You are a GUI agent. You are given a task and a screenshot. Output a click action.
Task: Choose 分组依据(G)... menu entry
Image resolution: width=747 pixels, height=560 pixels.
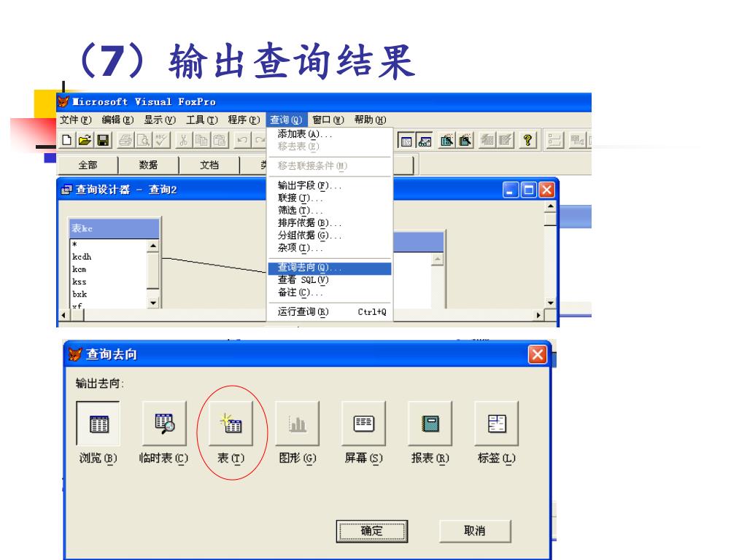pyautogui.click(x=330, y=236)
